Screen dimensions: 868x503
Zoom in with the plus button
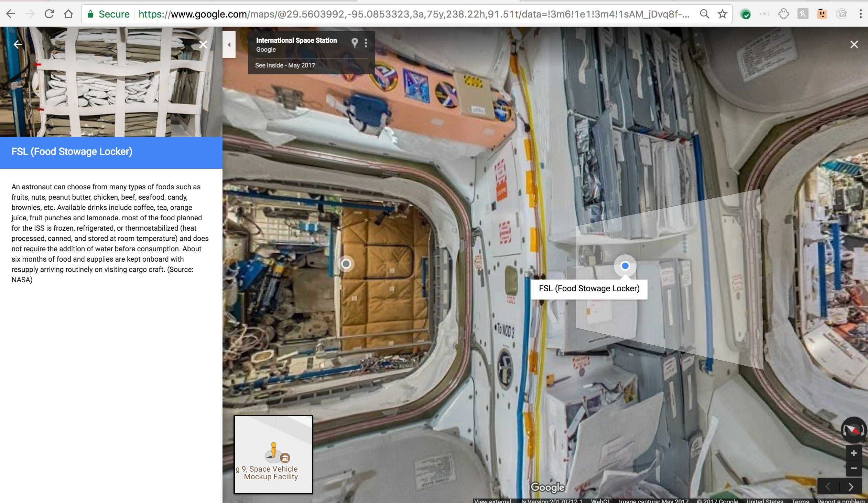tap(854, 453)
